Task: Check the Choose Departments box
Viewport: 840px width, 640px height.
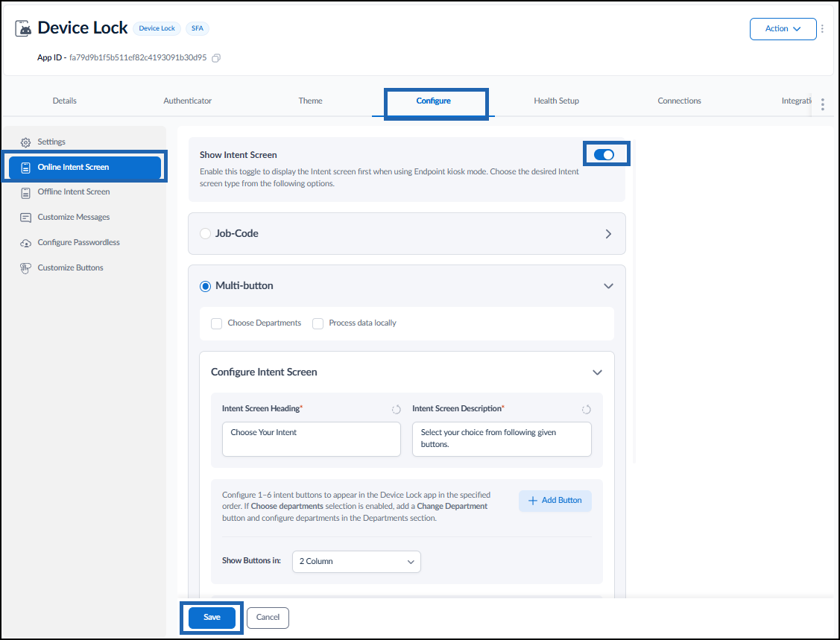Action: pos(216,323)
